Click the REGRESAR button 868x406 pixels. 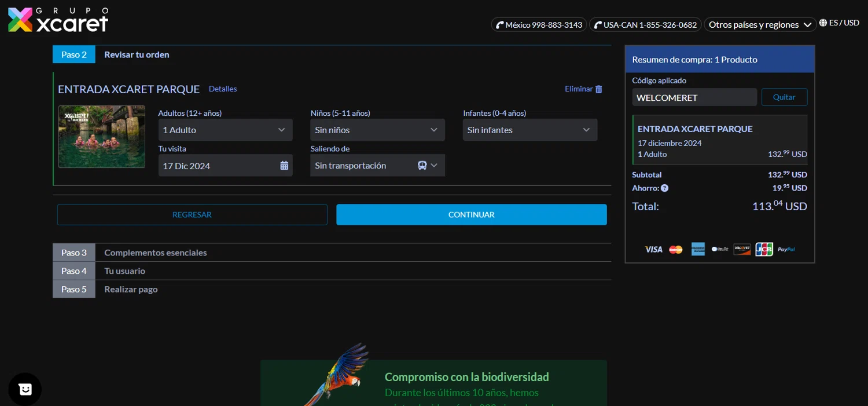pyautogui.click(x=192, y=215)
